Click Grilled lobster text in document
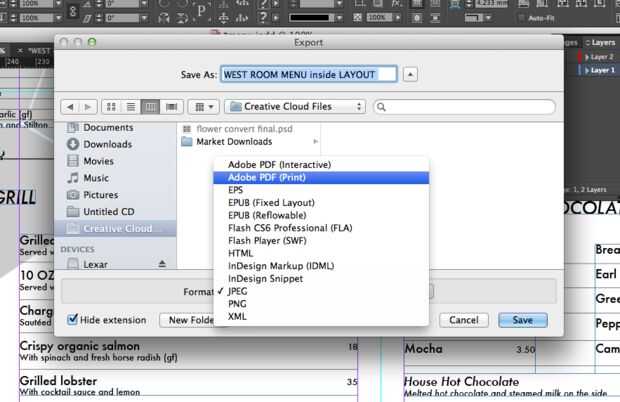The image size is (620, 402). point(58,381)
